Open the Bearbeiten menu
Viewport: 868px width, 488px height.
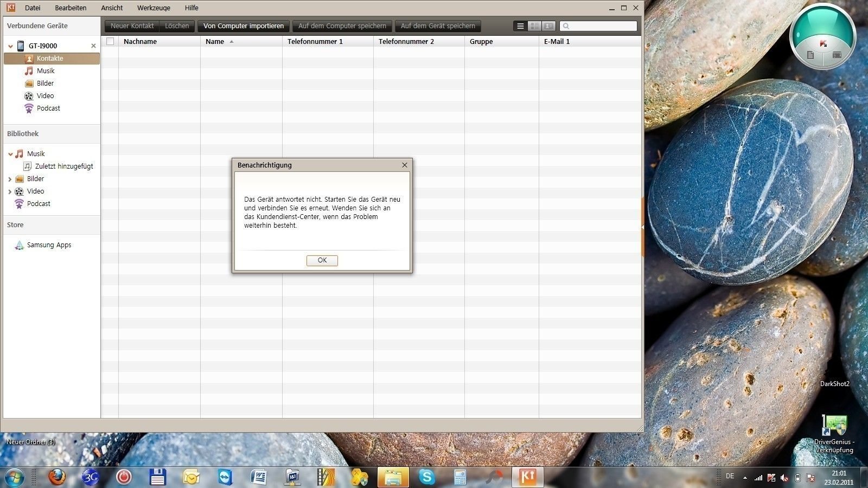pos(71,8)
